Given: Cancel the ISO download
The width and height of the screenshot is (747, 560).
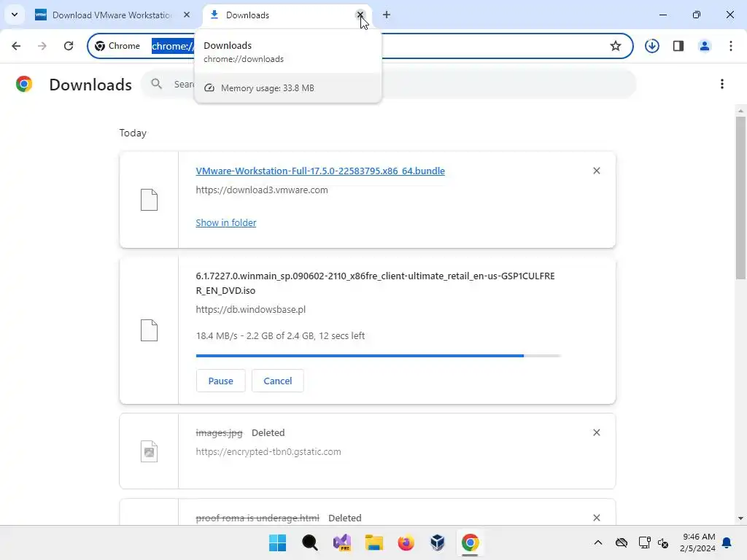Looking at the screenshot, I should click(278, 381).
